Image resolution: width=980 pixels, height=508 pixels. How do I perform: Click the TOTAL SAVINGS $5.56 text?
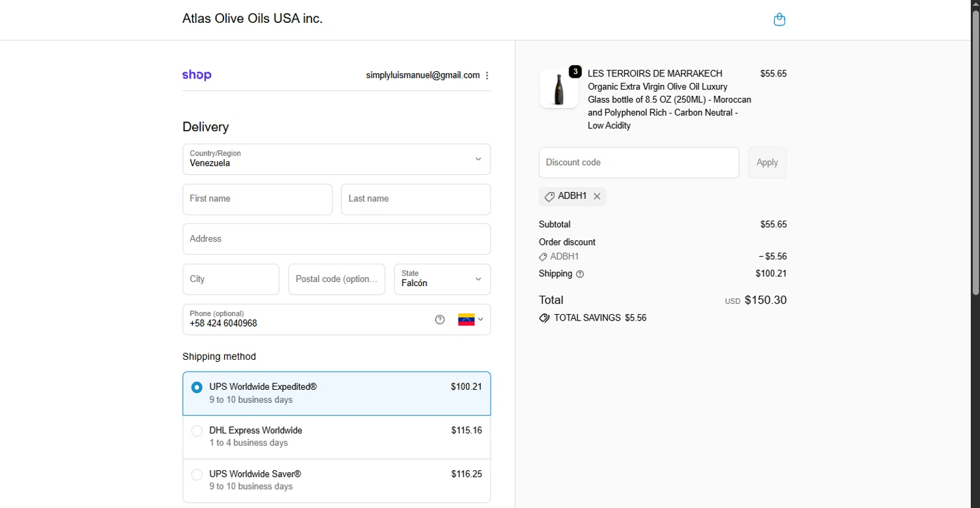click(600, 318)
